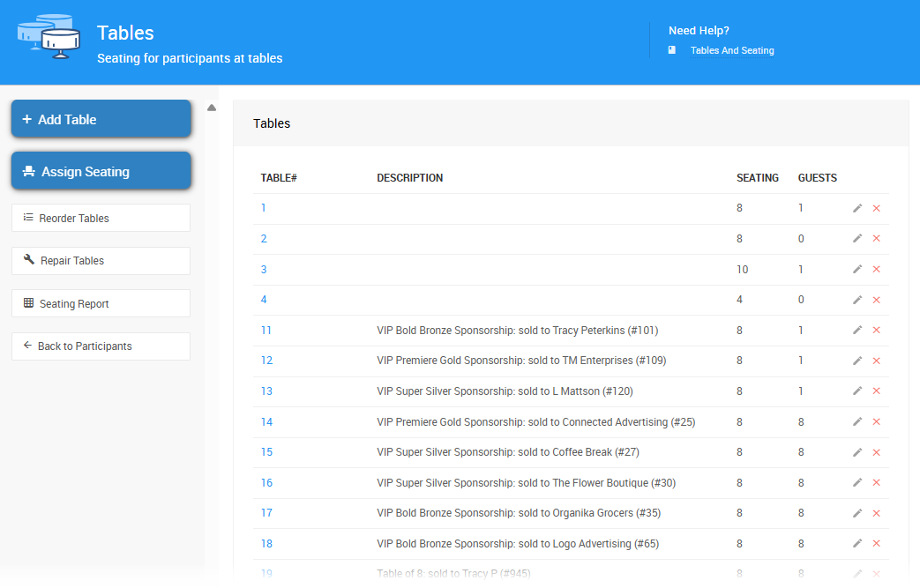Delete table 18 with the red X
Viewport: 920px width, 588px height.
[876, 544]
